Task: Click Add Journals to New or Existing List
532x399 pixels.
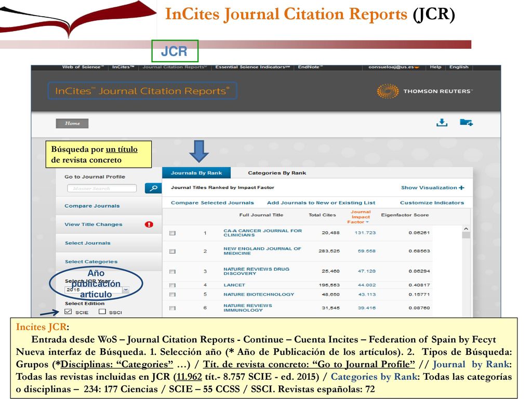Action: click(x=321, y=203)
